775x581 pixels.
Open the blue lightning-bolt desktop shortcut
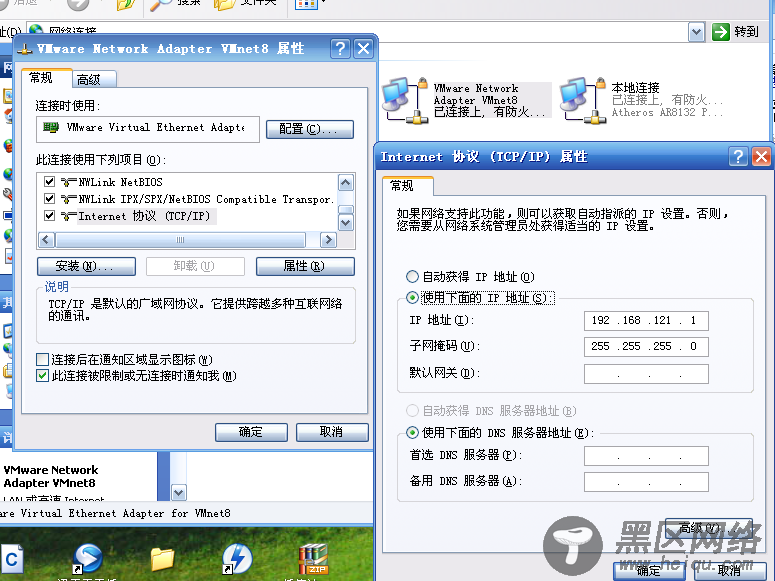tap(237, 559)
